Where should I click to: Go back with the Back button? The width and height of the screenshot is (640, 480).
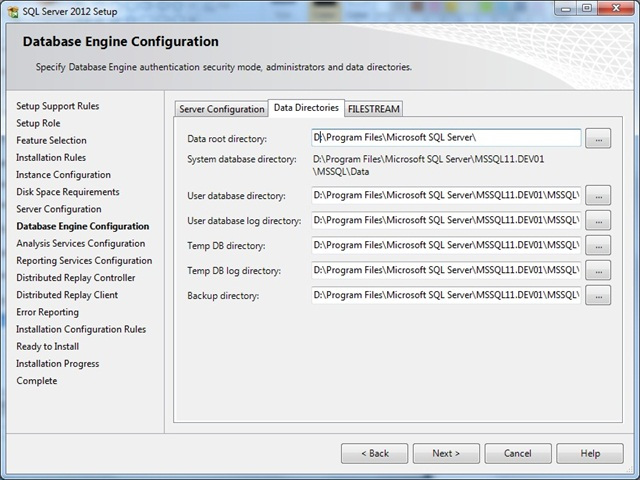tap(374, 453)
